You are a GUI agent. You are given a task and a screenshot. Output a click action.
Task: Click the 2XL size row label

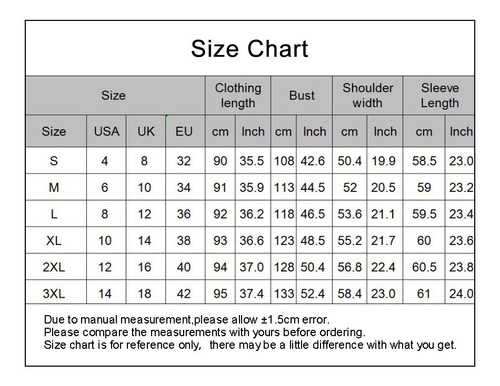click(x=54, y=267)
